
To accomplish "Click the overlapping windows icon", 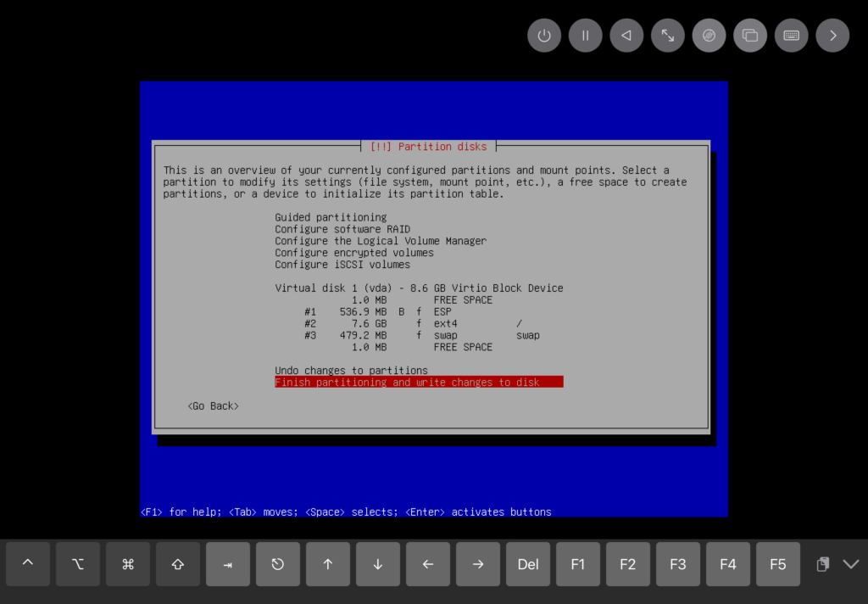I will (x=750, y=36).
